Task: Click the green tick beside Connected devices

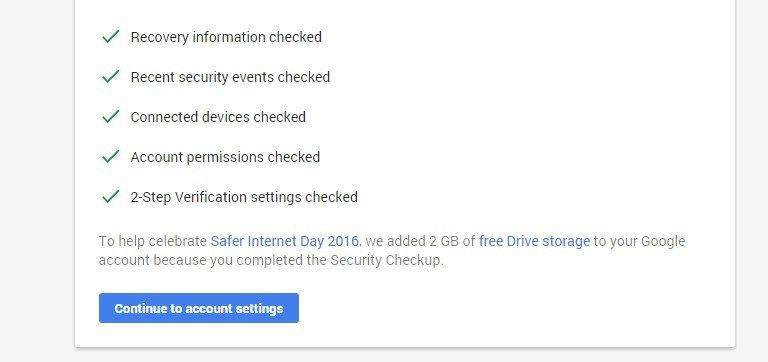Action: (111, 117)
